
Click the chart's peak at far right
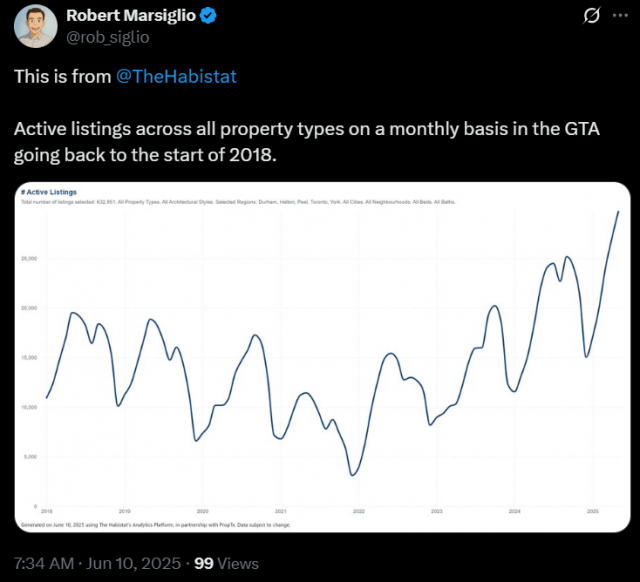point(618,212)
